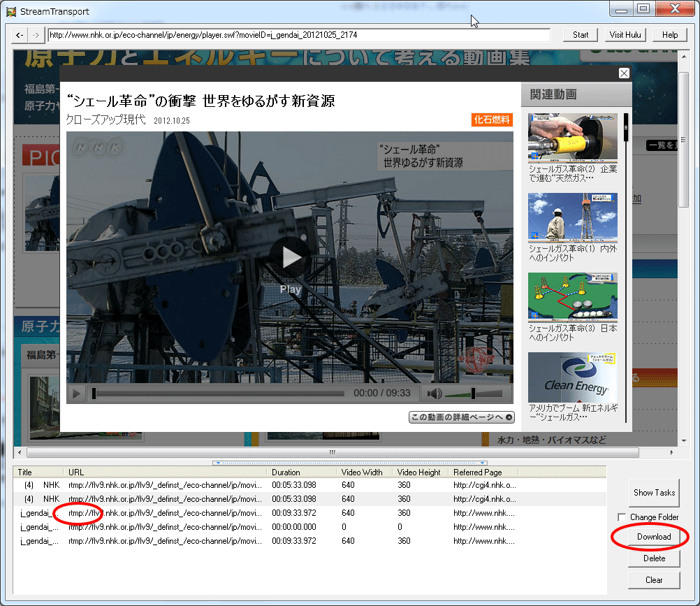Click the http://cgi4.nhk.o... referred page cell in first row
Image resolution: width=700 pixels, height=606 pixels.
(x=484, y=485)
